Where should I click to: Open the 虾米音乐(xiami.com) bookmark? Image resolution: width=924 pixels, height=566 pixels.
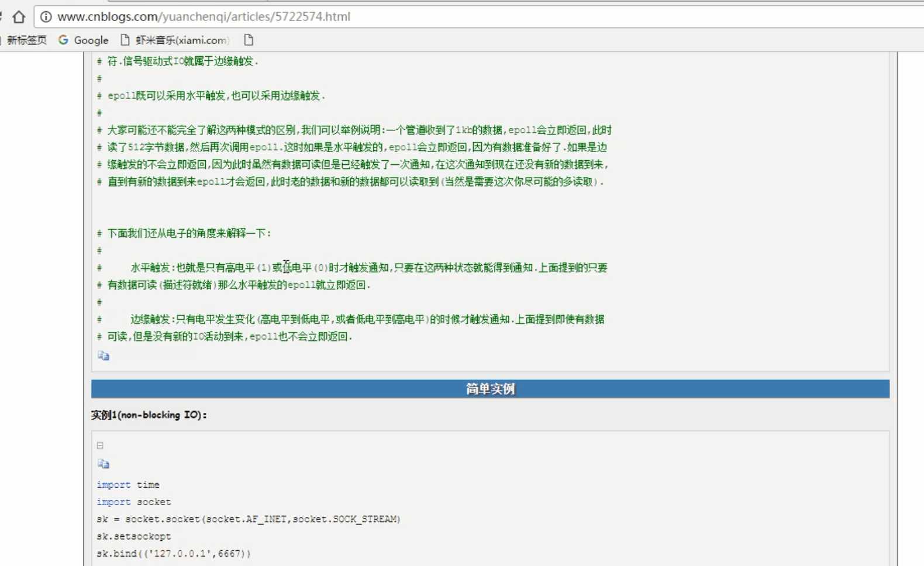[x=175, y=40]
